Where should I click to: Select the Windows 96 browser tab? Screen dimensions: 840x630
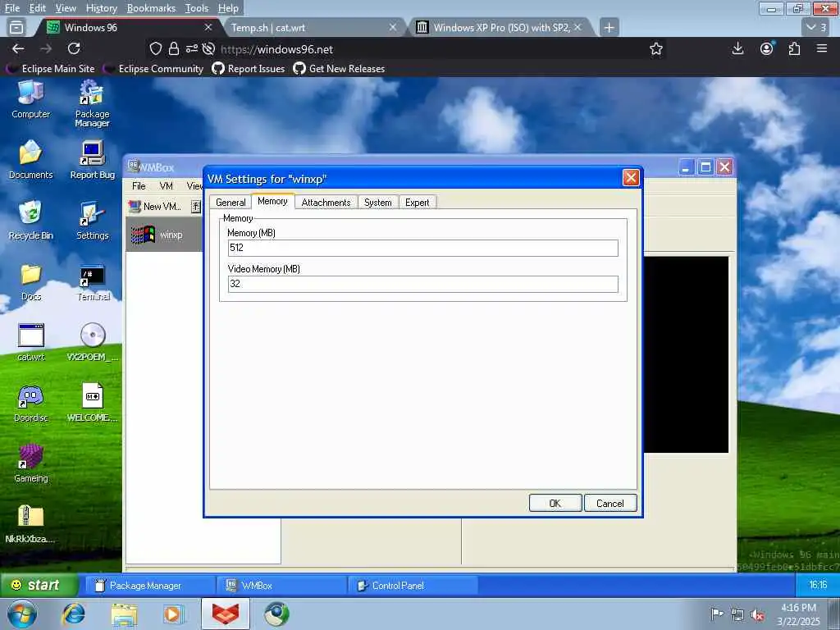pos(129,27)
